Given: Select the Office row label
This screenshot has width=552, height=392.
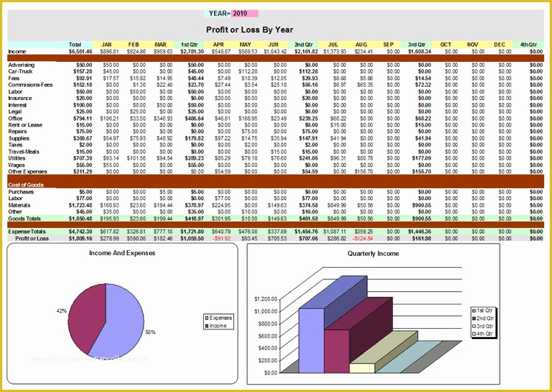Looking at the screenshot, I should coord(15,118).
